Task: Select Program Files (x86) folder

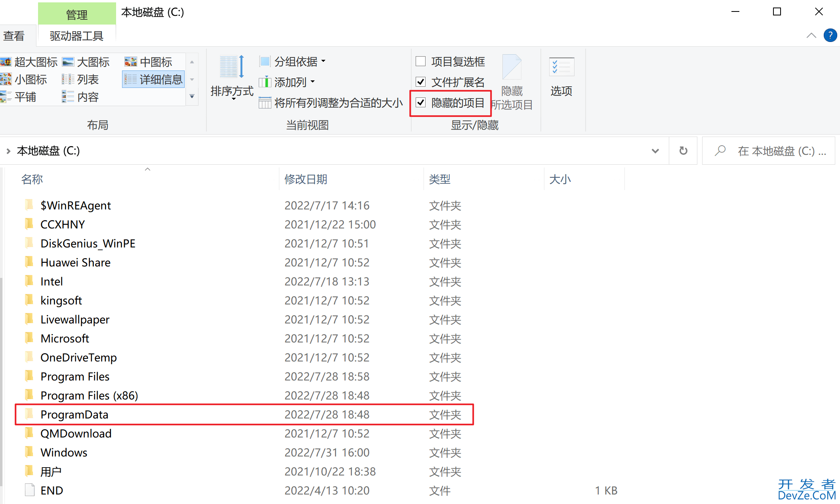Action: (x=89, y=396)
